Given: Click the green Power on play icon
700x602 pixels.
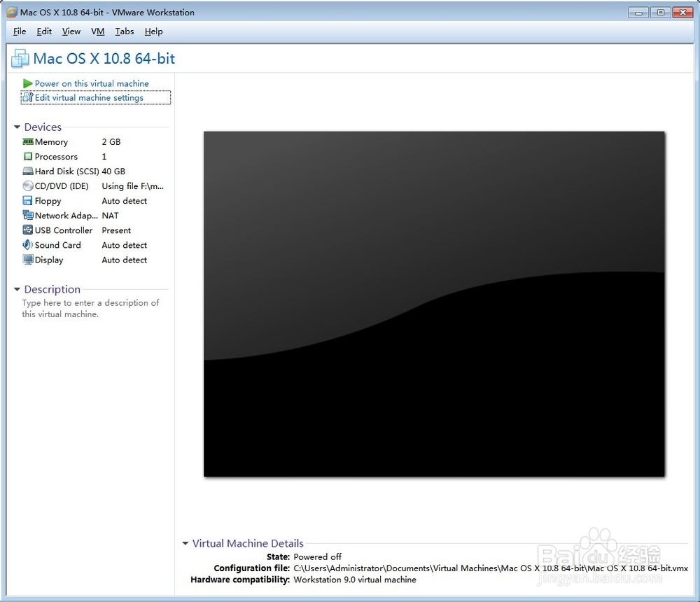Looking at the screenshot, I should tap(28, 83).
